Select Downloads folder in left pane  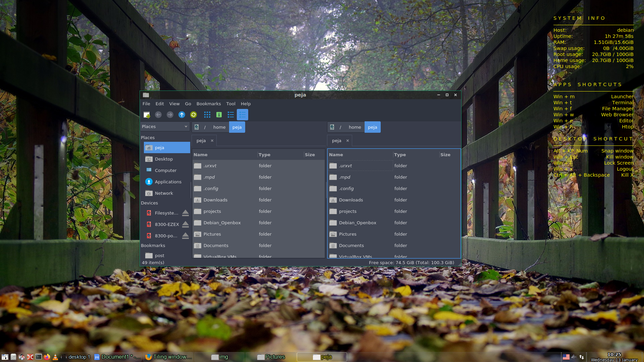(258, 200)
